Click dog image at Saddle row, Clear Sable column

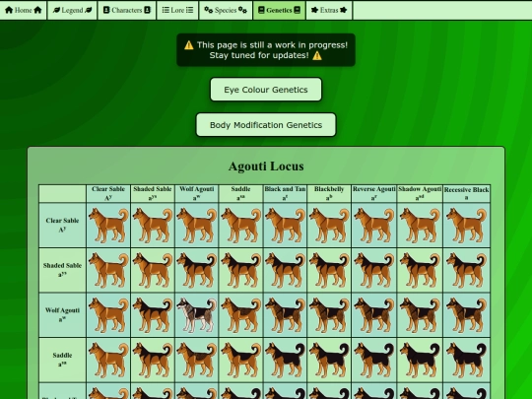[x=108, y=360]
